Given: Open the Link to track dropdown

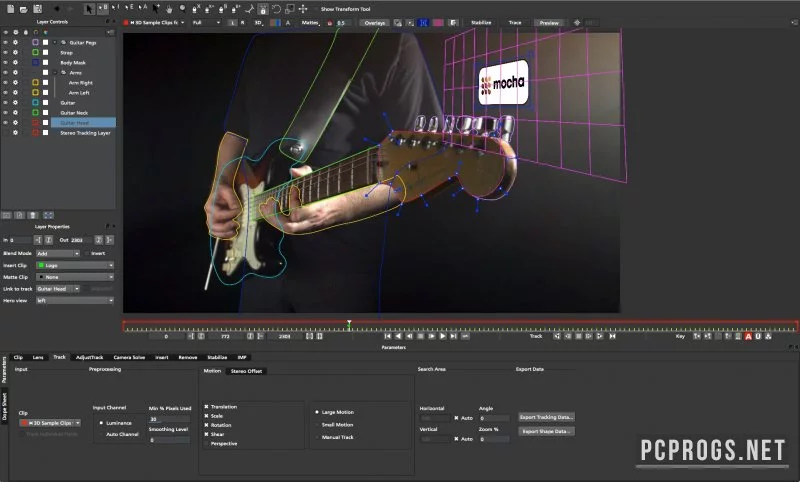Looking at the screenshot, I should pyautogui.click(x=58, y=289).
